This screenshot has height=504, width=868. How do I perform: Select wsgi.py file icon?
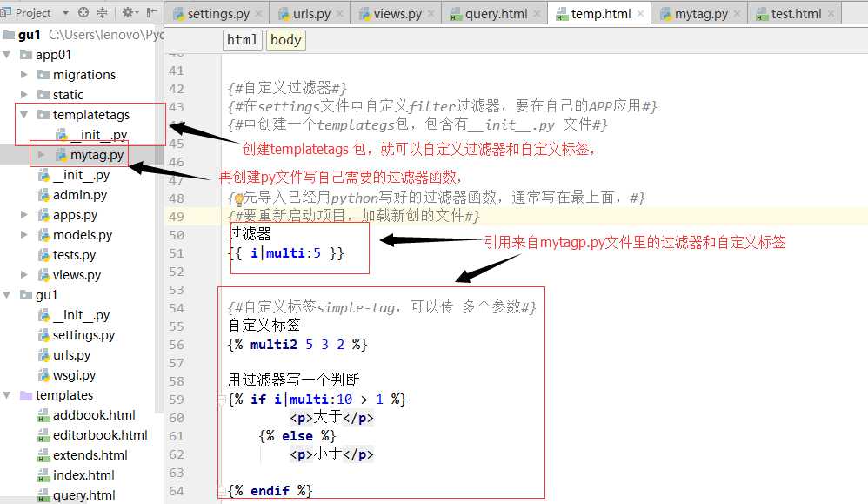[43, 375]
